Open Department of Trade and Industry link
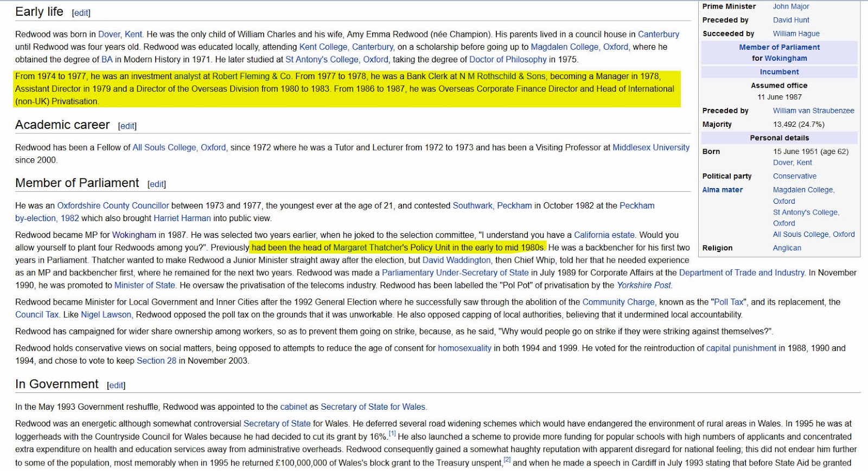Image resolution: width=868 pixels, height=471 pixels. (x=742, y=273)
